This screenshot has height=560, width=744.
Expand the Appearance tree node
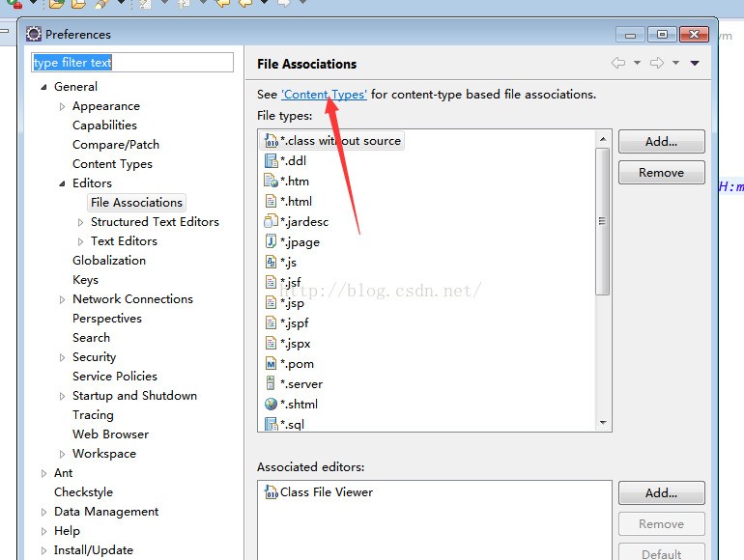[63, 106]
